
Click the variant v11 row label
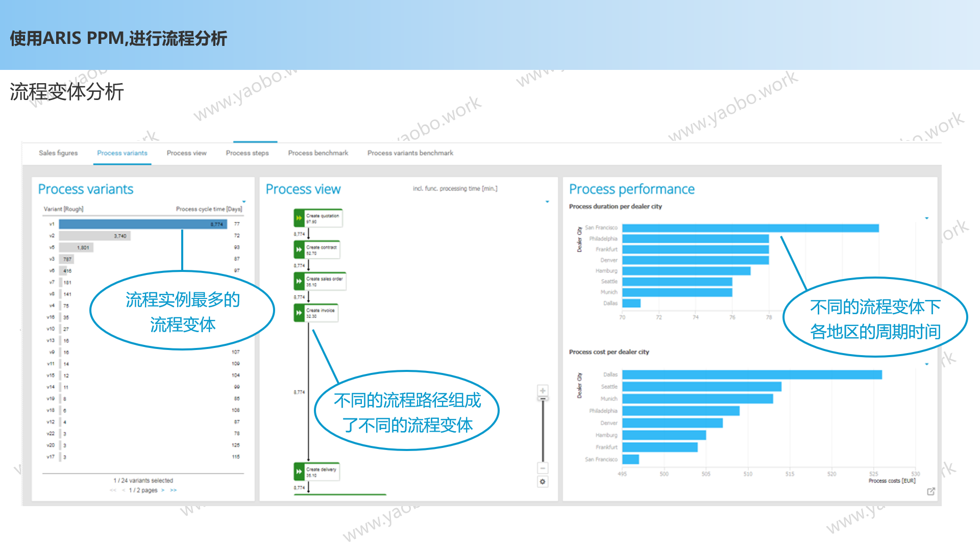51,364
